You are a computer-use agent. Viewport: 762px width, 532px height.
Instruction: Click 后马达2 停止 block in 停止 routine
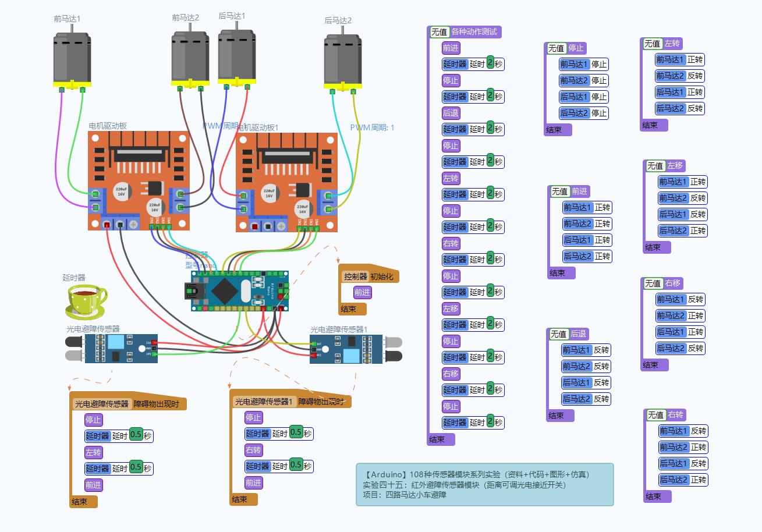click(x=583, y=113)
